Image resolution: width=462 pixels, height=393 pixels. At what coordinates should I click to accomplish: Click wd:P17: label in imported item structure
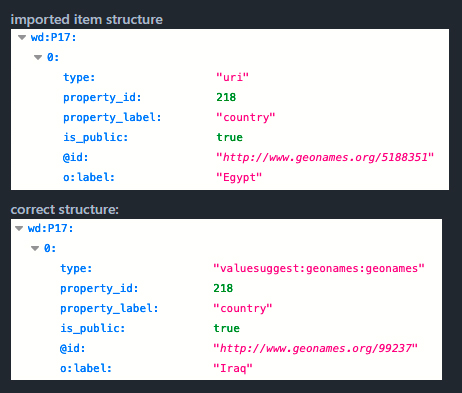pos(53,37)
